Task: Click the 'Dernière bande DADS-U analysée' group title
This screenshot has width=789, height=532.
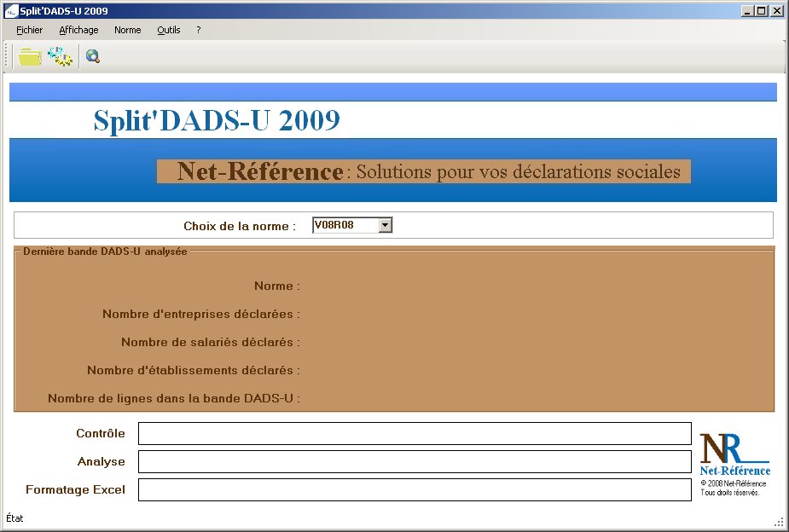Action: pyautogui.click(x=105, y=252)
